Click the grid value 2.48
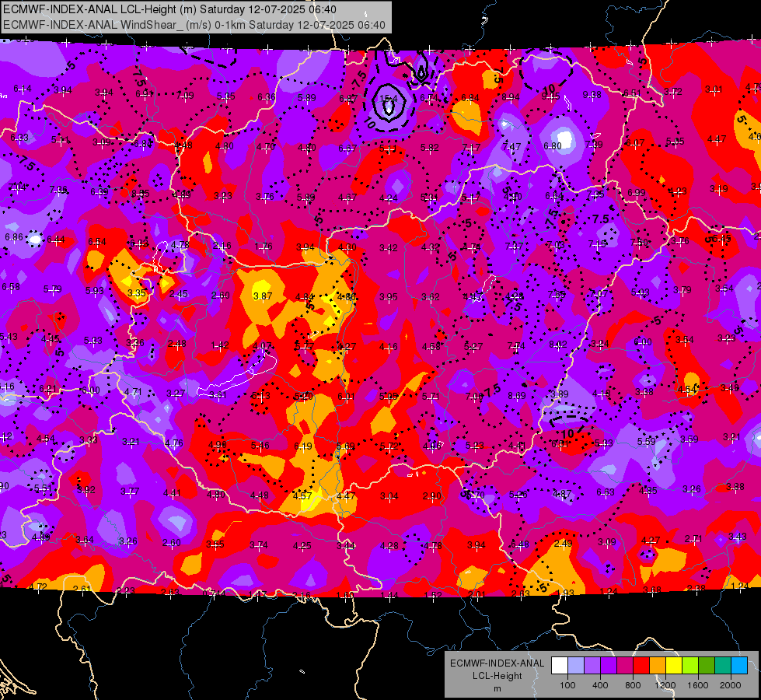The height and width of the screenshot is (700, 761). click(177, 344)
